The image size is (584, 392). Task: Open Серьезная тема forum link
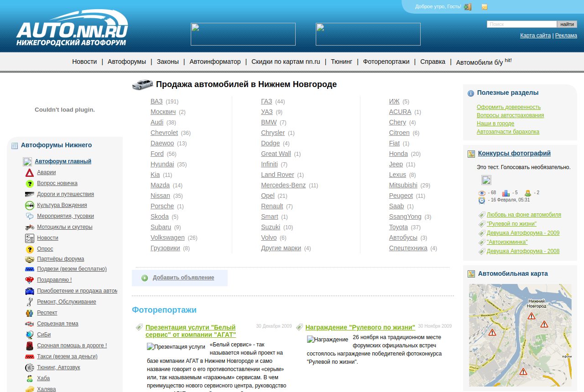(57, 324)
